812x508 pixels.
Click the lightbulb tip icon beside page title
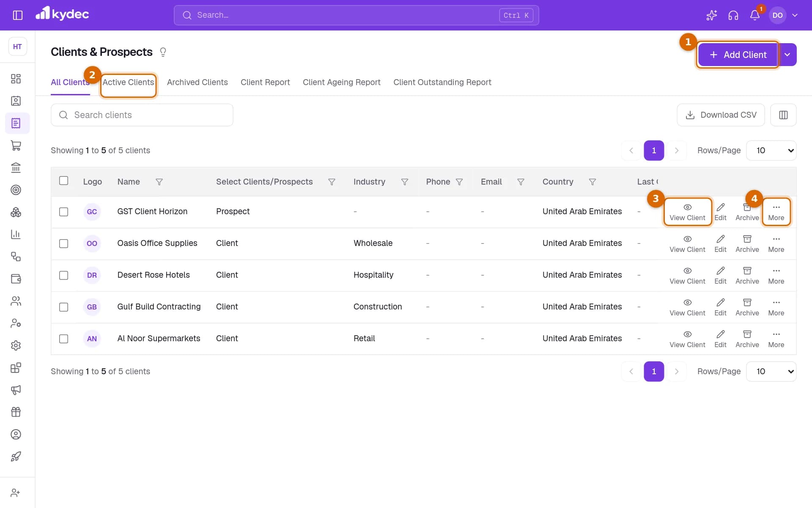163,52
